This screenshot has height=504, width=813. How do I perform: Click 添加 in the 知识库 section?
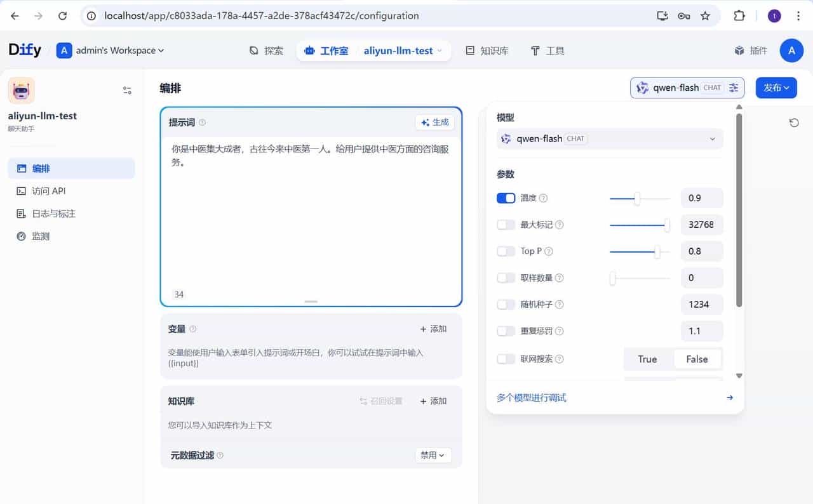[x=434, y=401]
